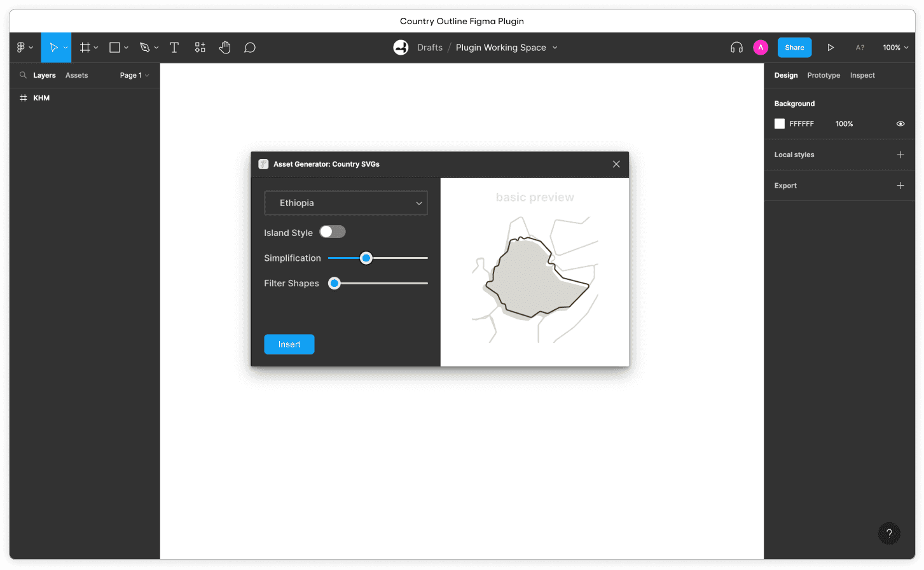The image size is (924, 570).
Task: Select the Text tool
Action: point(174,48)
